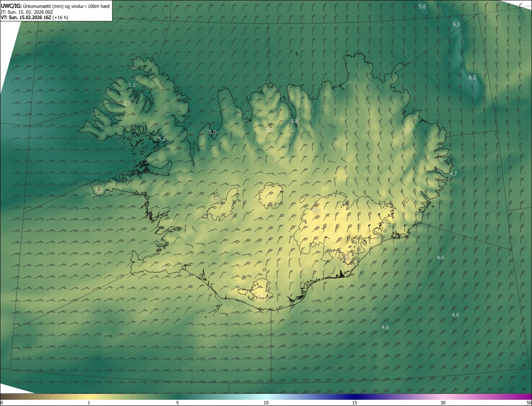Image resolution: width=532 pixels, height=406 pixels.
Task: Click the colorbar tick label '0'
Action: click(x=2, y=403)
